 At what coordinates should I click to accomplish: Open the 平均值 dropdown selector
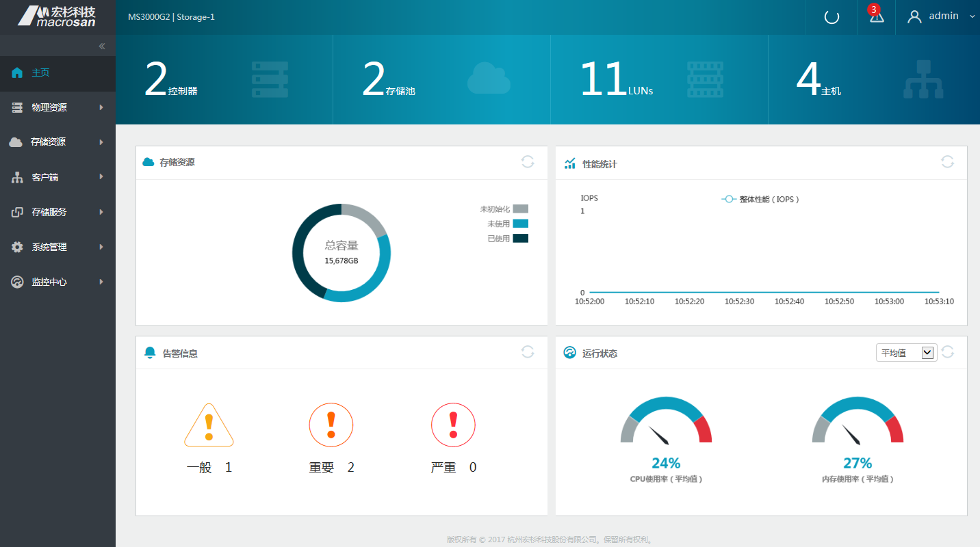point(906,353)
